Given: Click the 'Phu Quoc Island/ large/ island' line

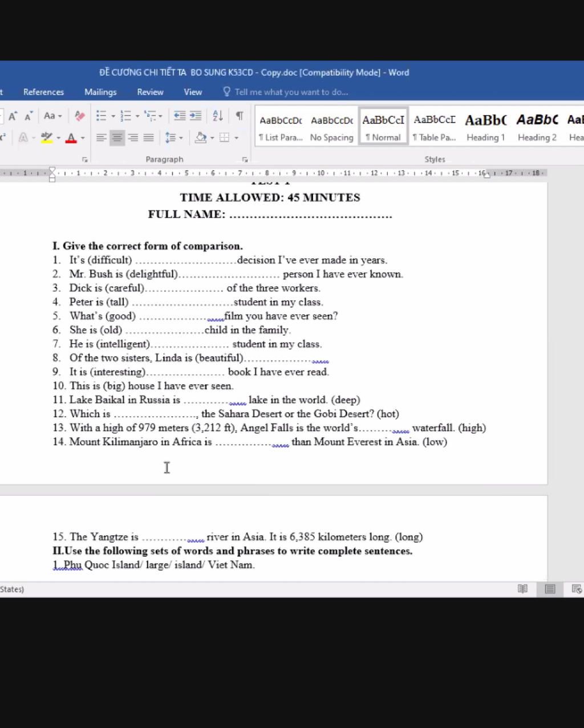Looking at the screenshot, I should coord(153,565).
